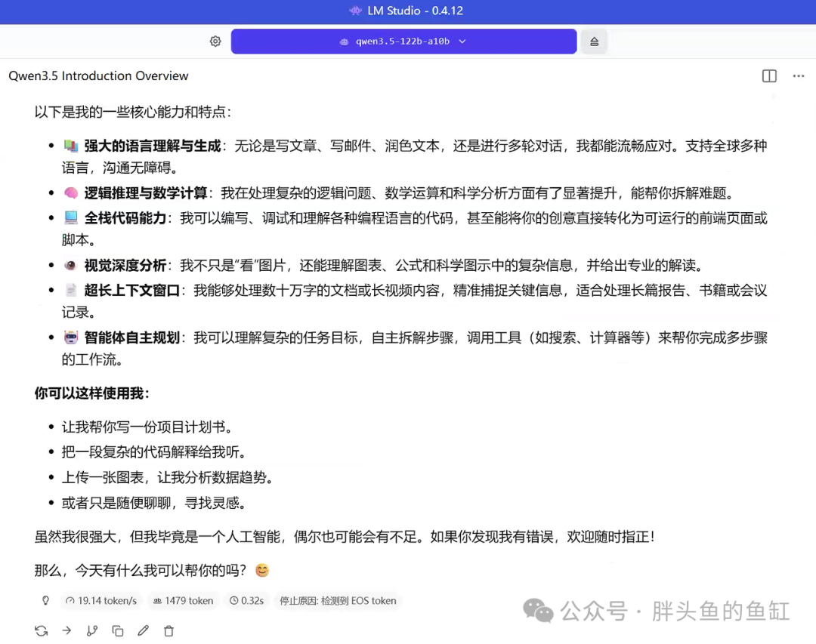Click the 1479 token count stat

(183, 601)
